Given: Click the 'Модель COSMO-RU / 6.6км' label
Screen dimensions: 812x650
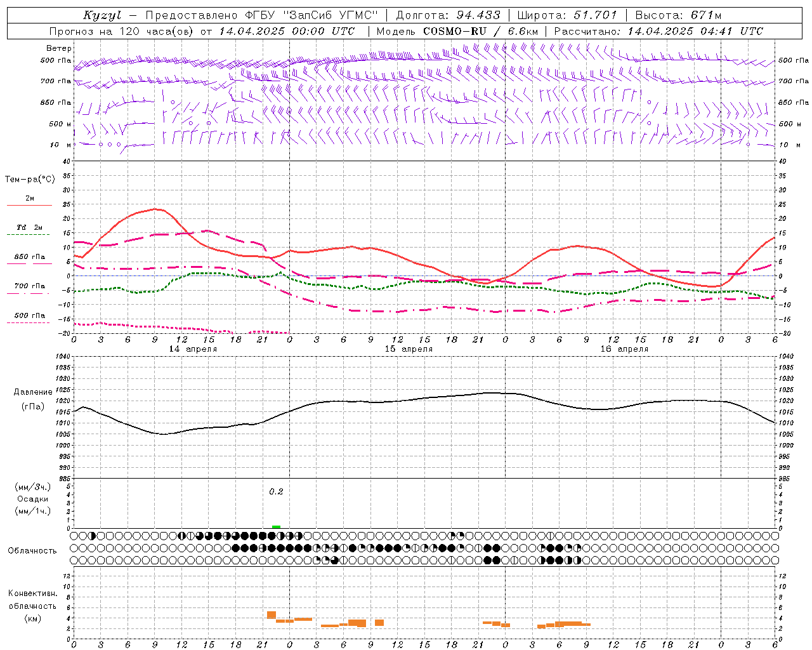Looking at the screenshot, I should pos(457,31).
